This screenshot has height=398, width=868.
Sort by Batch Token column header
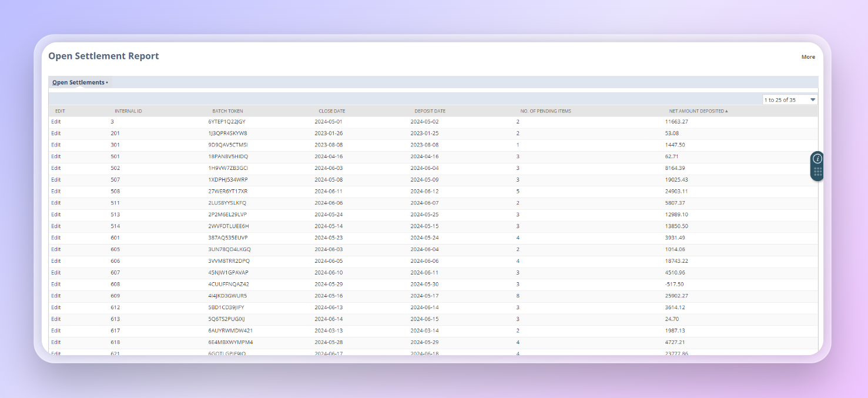click(227, 111)
